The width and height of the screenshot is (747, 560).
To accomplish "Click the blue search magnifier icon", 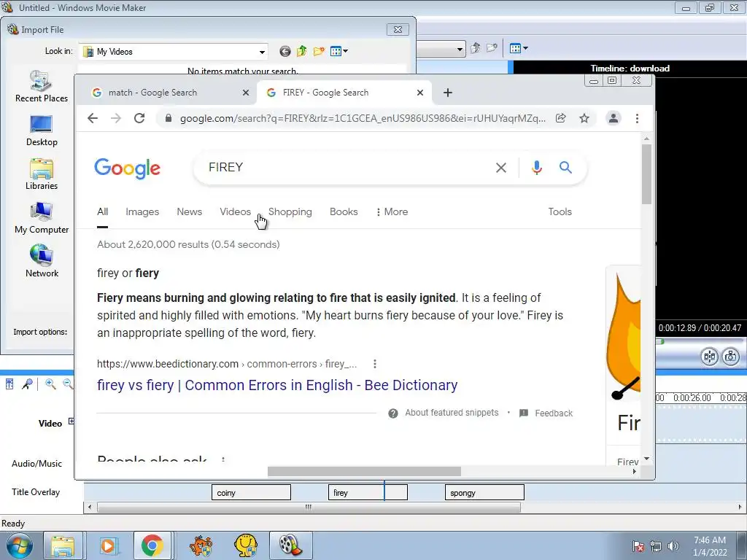I will coord(565,167).
